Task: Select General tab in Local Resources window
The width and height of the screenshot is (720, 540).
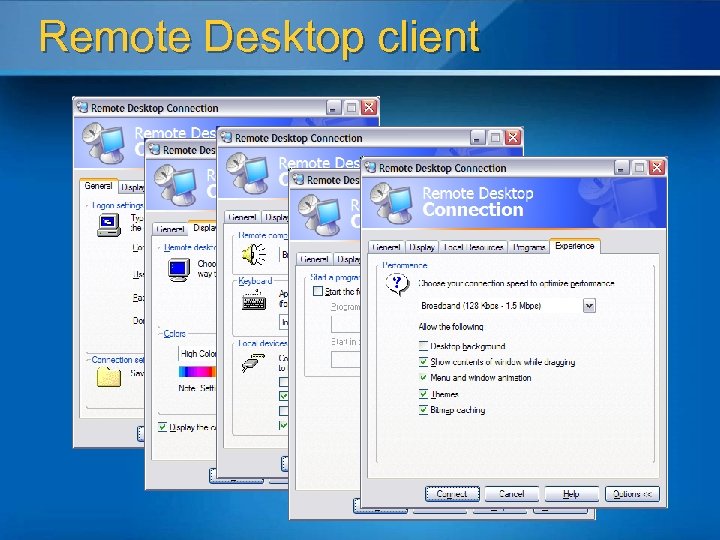Action: [x=242, y=217]
